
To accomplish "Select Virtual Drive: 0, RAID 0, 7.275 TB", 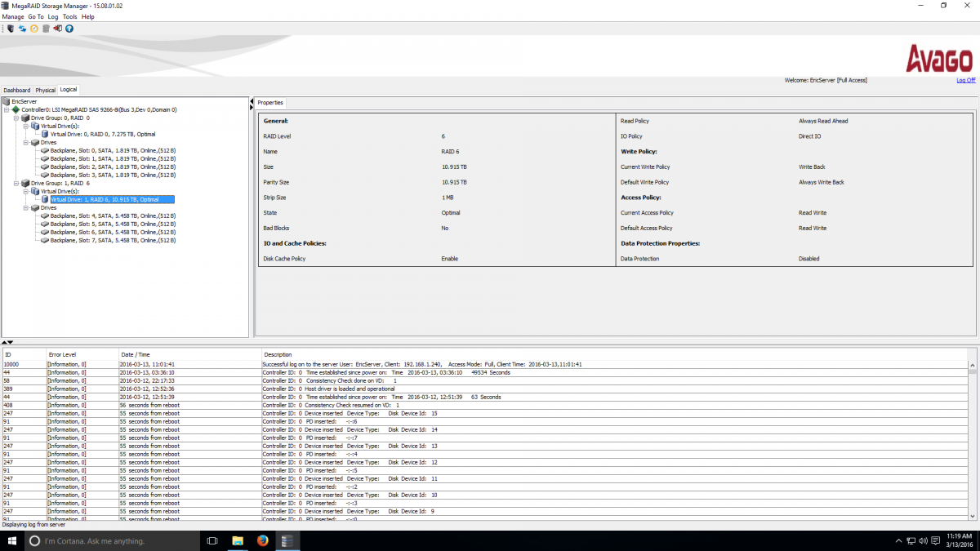I will [103, 134].
